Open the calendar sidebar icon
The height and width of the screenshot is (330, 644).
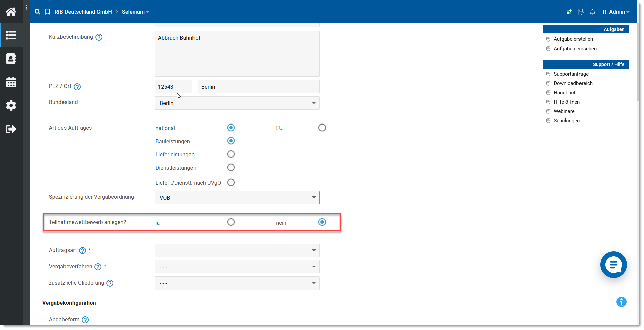(x=11, y=82)
